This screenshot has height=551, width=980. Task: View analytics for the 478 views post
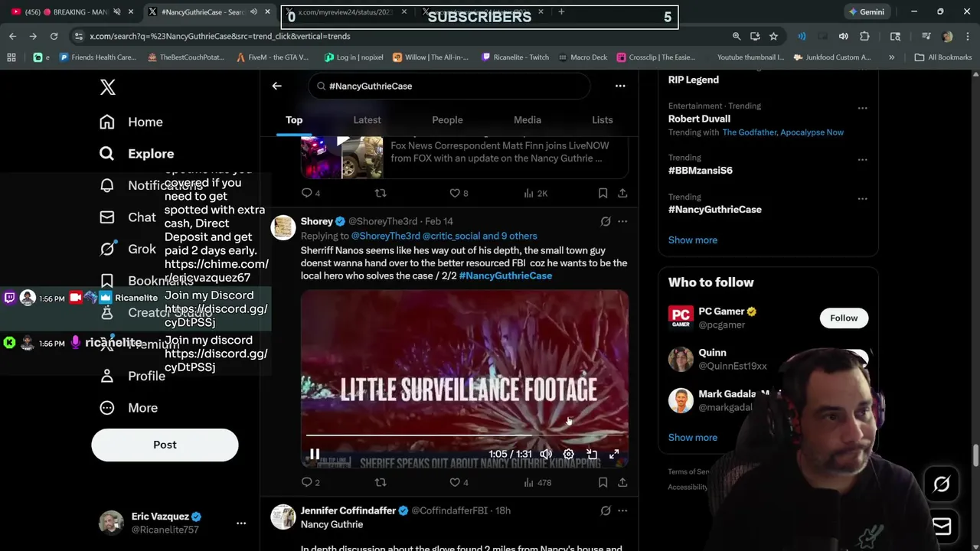tap(537, 482)
